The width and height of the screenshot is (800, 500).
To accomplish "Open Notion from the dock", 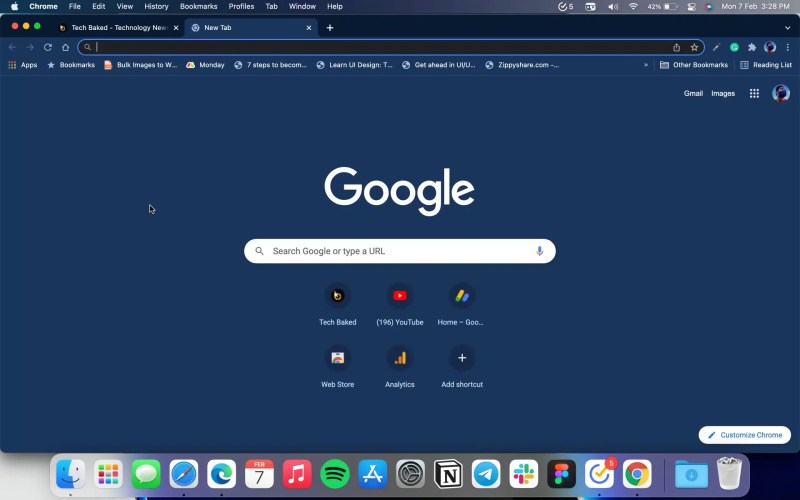I will 448,474.
